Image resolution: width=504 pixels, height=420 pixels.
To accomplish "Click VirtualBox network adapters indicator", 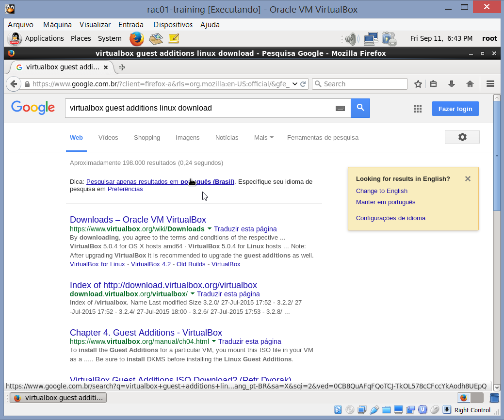I will 362,410.
